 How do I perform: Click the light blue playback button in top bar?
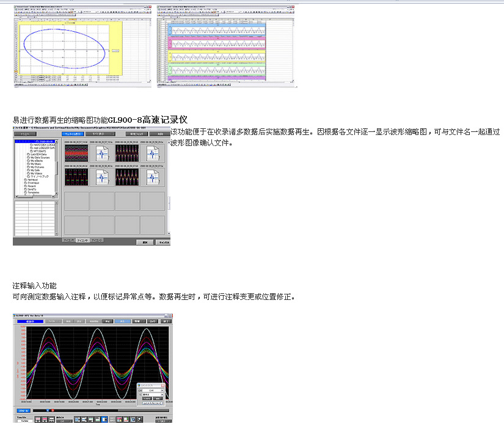(x=122, y=321)
